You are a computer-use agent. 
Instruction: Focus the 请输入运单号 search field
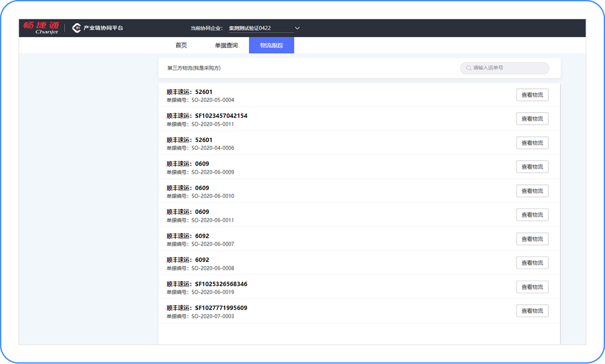504,68
